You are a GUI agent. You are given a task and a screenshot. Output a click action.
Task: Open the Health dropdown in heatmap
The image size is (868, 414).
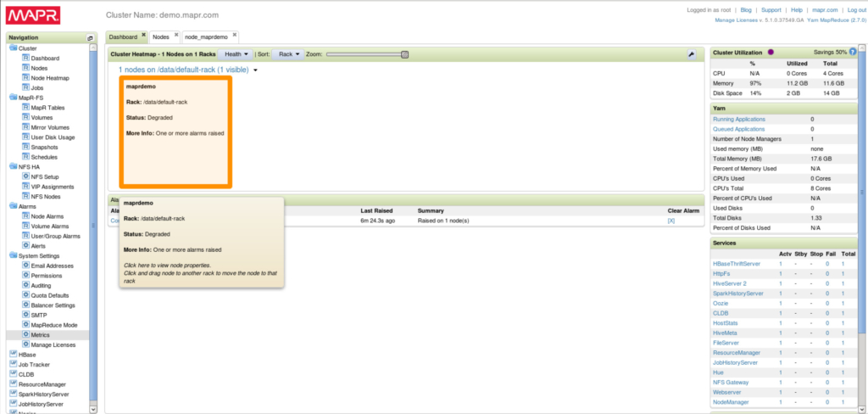tap(236, 54)
